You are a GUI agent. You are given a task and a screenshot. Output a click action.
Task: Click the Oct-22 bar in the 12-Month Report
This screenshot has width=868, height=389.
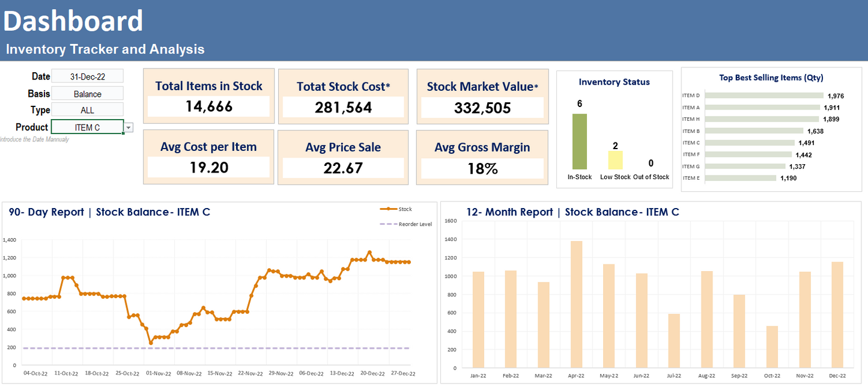pos(772,346)
